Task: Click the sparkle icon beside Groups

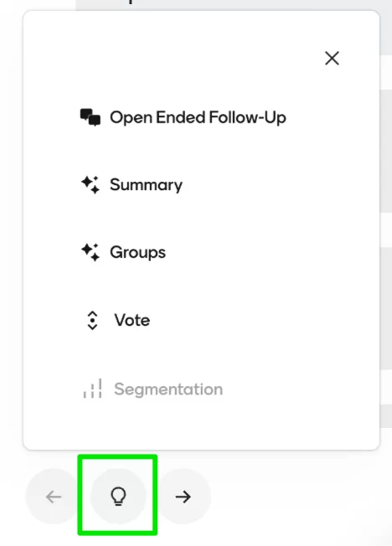Action: [90, 252]
